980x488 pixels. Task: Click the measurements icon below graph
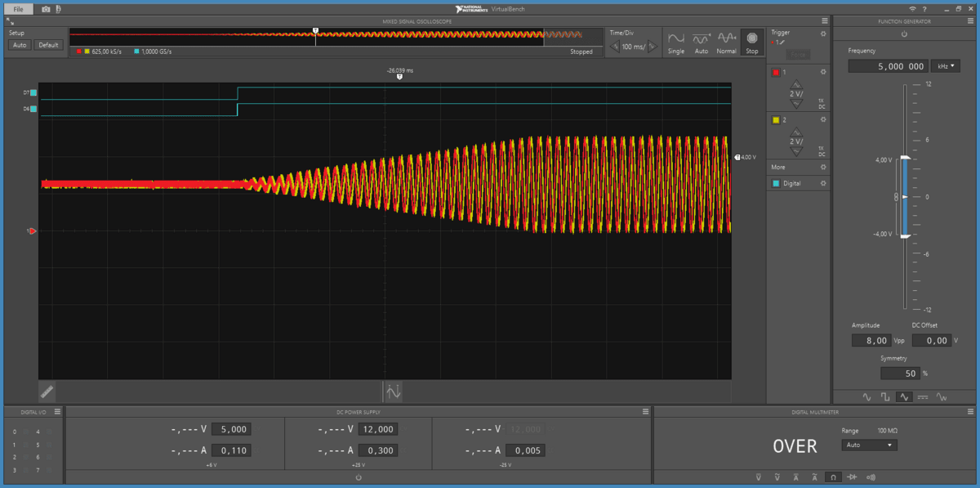(394, 391)
